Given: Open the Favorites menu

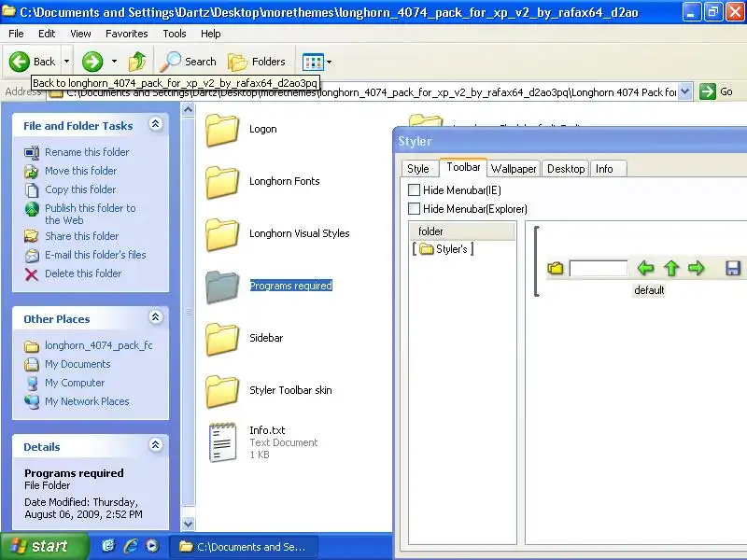Looking at the screenshot, I should tap(127, 34).
